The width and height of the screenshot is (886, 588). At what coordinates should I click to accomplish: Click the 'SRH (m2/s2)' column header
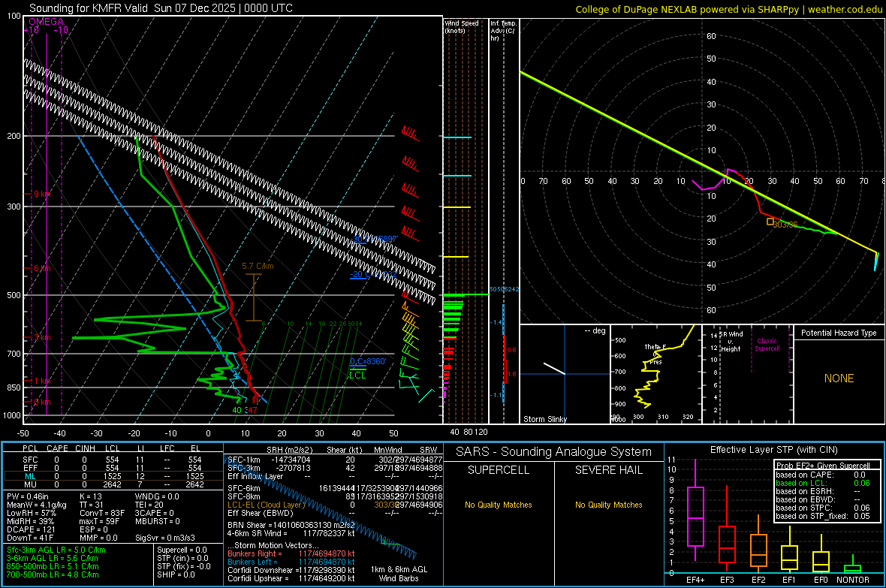point(290,450)
